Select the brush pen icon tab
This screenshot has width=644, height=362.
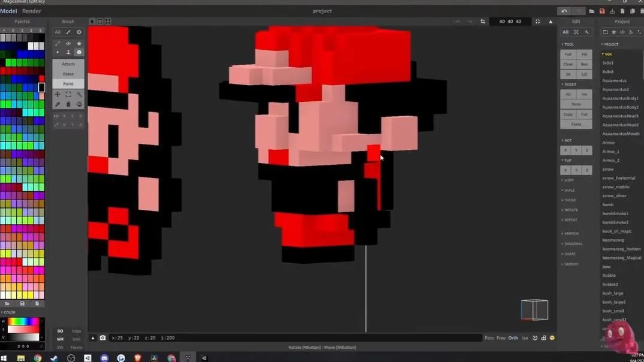point(68,32)
